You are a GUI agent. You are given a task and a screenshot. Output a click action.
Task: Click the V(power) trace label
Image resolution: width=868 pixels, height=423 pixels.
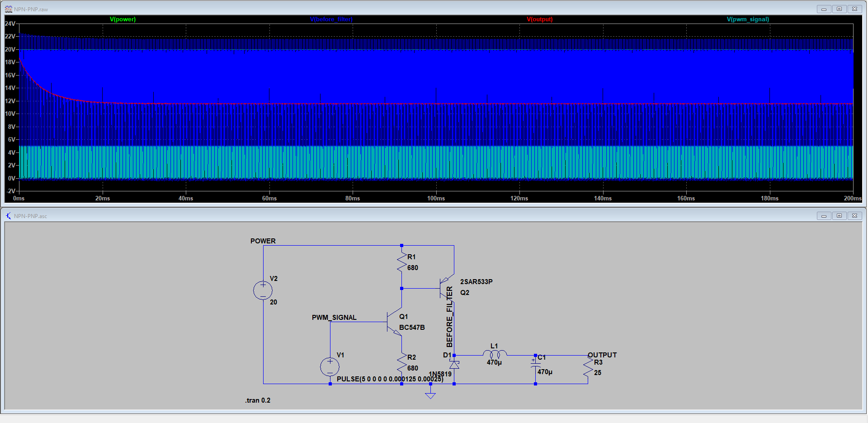pos(123,19)
